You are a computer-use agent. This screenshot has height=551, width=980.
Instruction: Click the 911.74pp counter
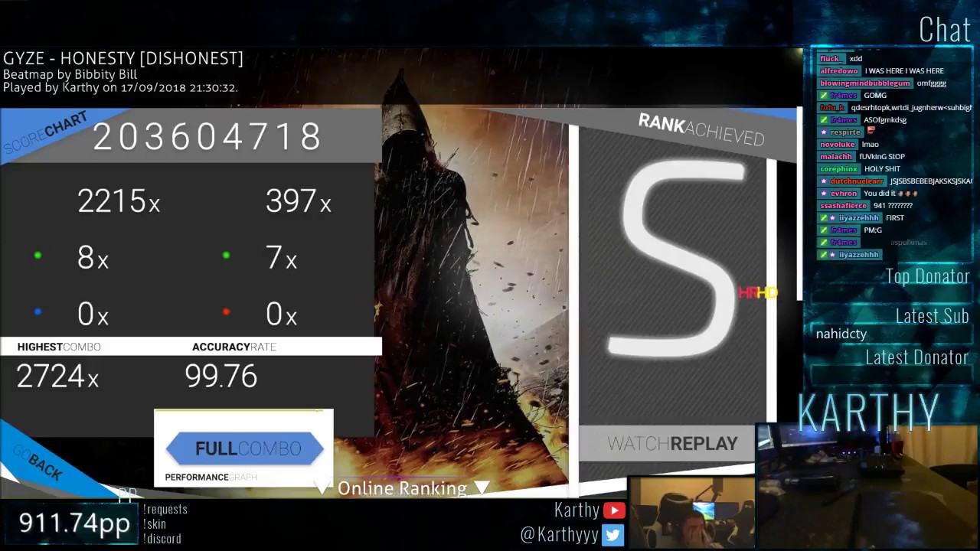click(x=74, y=523)
